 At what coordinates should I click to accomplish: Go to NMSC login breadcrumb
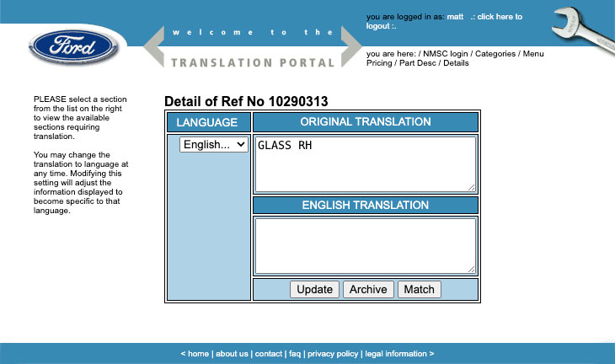pyautogui.click(x=446, y=54)
